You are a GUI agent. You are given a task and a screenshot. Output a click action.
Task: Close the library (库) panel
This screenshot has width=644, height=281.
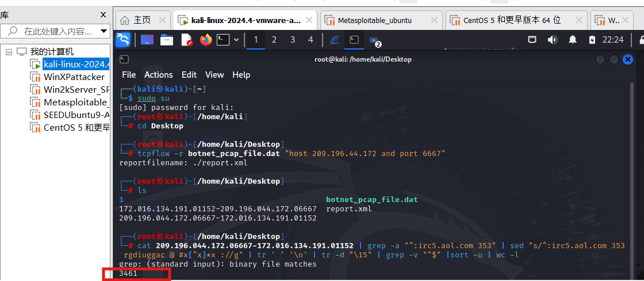click(x=103, y=15)
